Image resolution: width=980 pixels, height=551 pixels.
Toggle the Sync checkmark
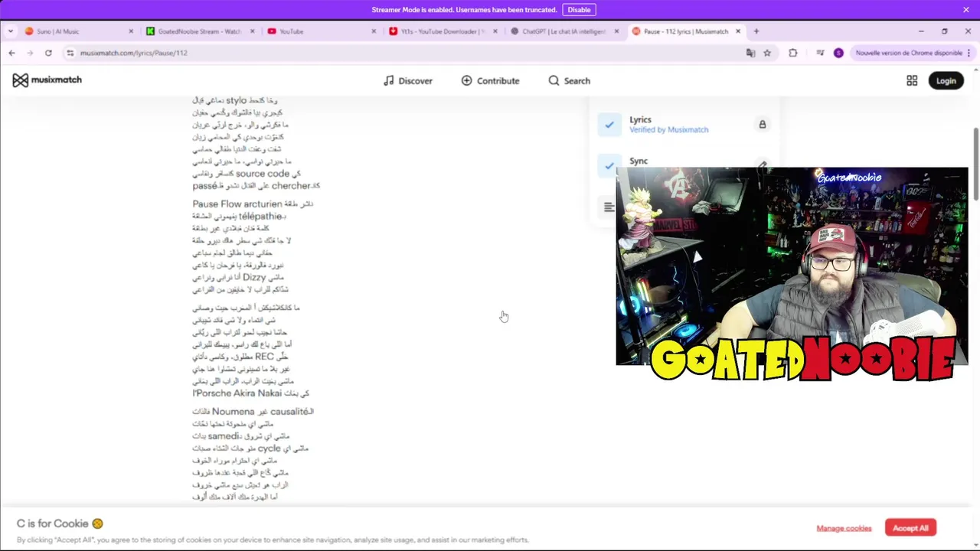pos(609,165)
